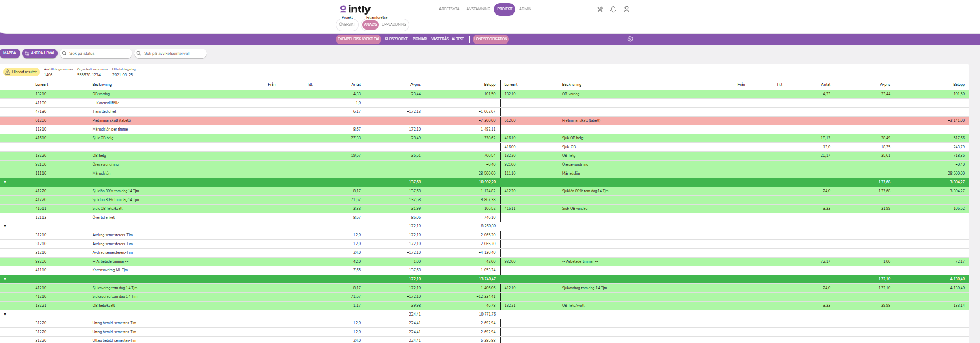This screenshot has height=343, width=980.
Task: Click the Blandat resultat warning badge
Action: click(21, 72)
